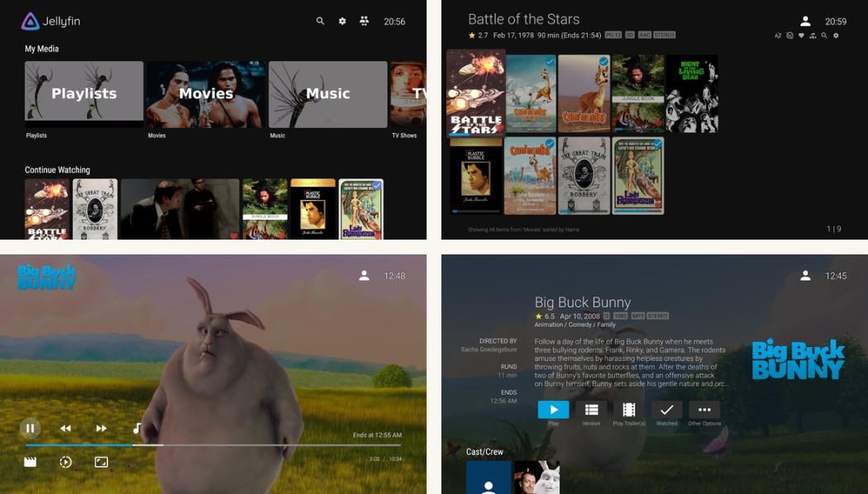This screenshot has width=868, height=494.
Task: Select the Battle of the Stars poster in Movies grid
Action: (476, 93)
